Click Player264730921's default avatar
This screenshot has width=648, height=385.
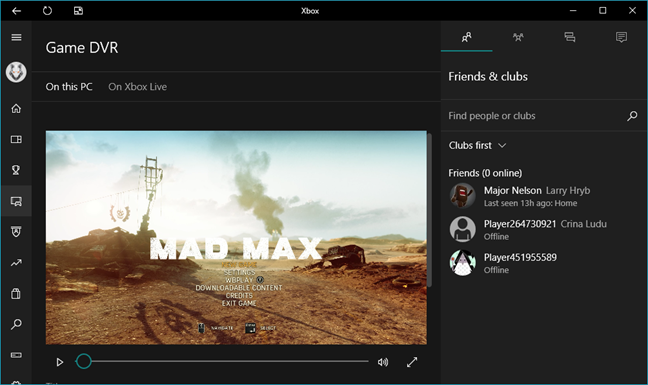(x=462, y=229)
